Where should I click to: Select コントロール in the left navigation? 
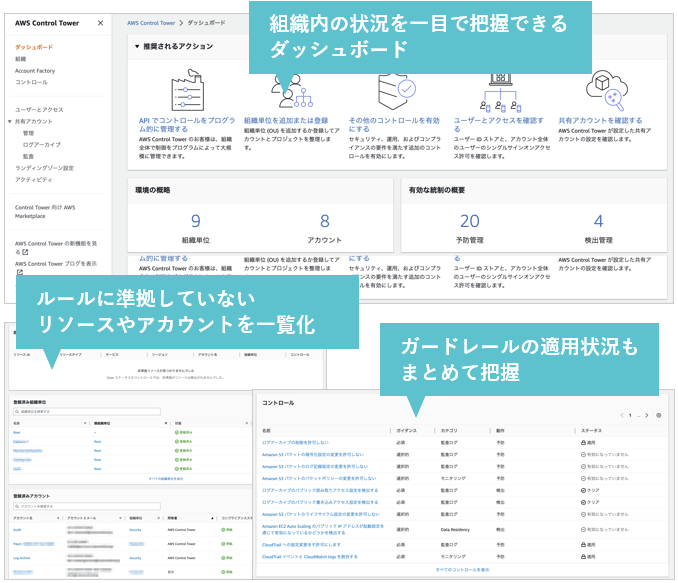pyautogui.click(x=31, y=82)
